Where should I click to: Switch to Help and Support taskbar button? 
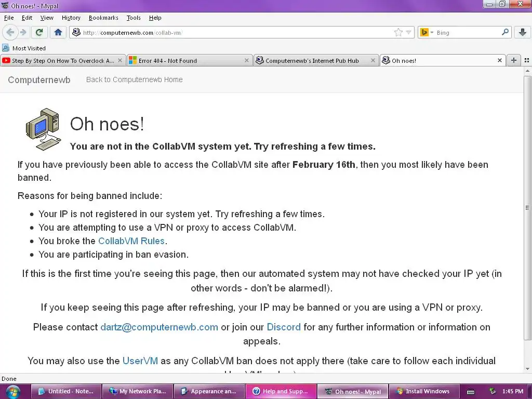coord(281,391)
